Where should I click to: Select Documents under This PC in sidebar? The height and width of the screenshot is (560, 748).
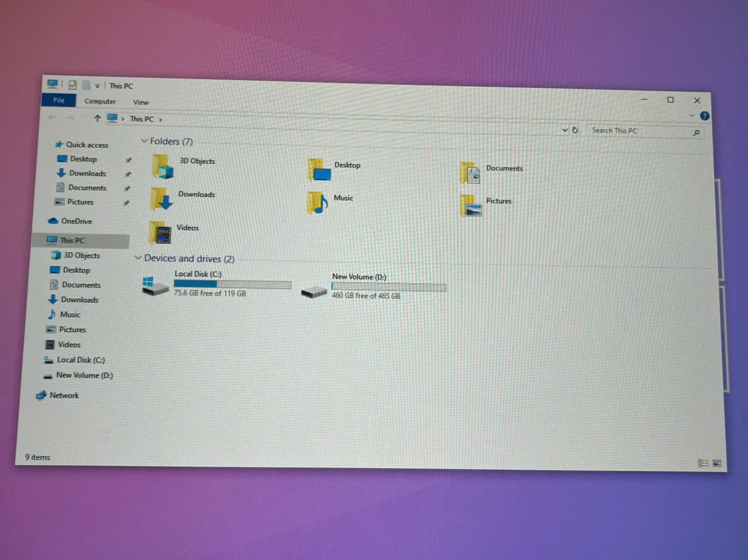81,285
